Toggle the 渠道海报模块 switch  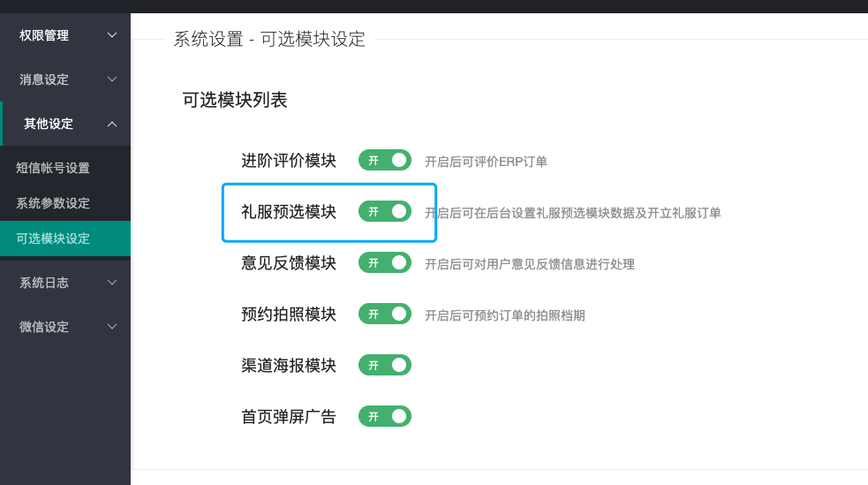click(385, 365)
